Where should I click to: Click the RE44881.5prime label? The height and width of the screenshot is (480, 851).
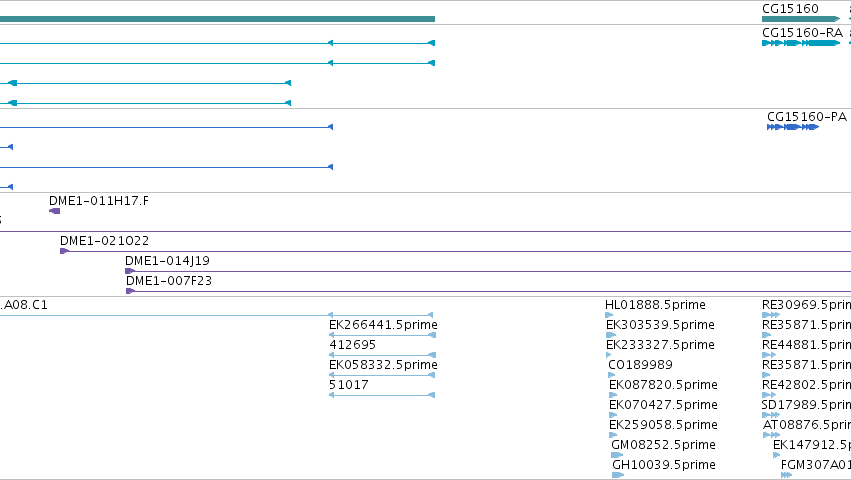click(806, 345)
